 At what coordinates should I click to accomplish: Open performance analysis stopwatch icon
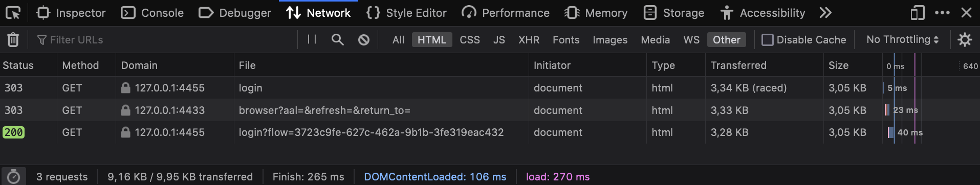coord(13,176)
